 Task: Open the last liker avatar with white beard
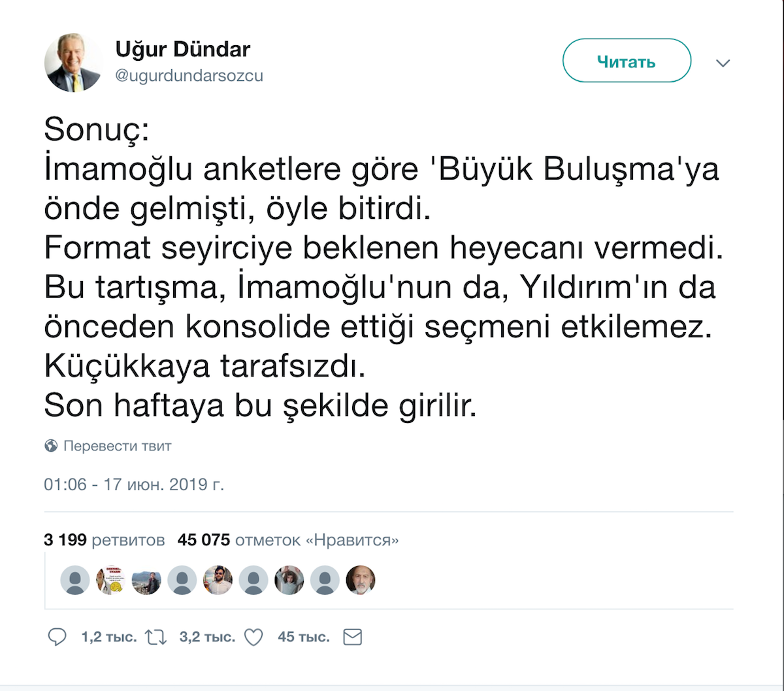coord(361,580)
